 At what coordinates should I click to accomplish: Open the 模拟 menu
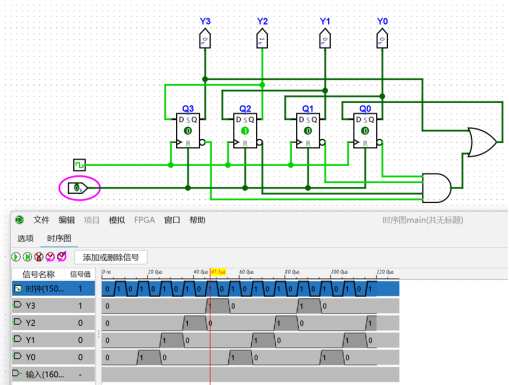point(117,220)
